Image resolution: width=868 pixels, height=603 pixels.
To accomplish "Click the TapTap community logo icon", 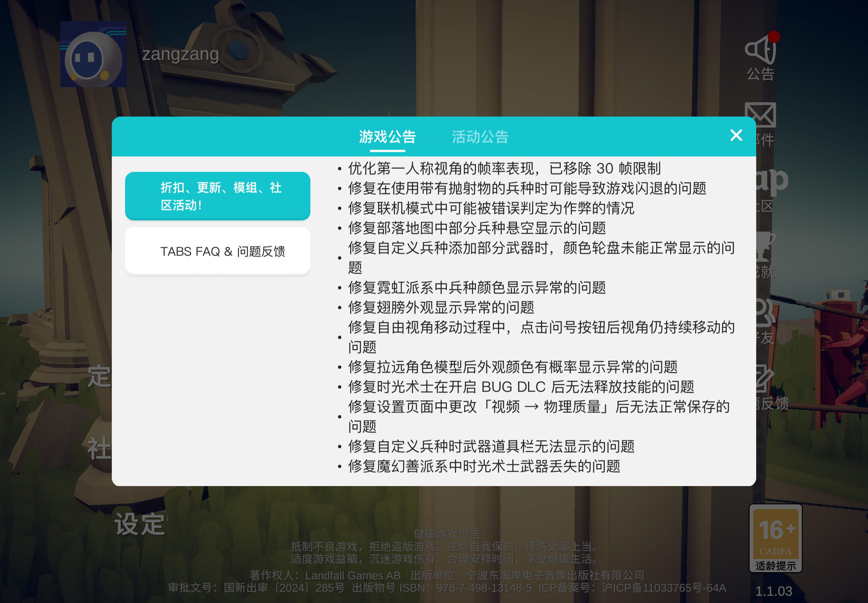I will point(772,181).
